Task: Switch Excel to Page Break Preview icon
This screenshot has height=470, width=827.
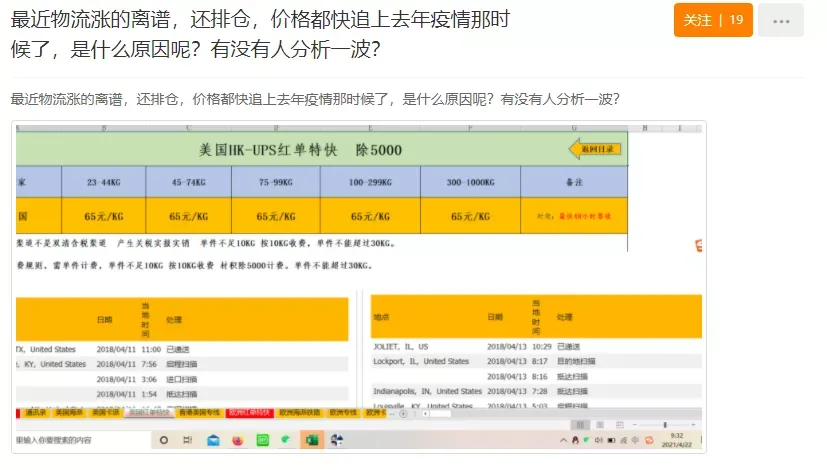Action: [620, 425]
